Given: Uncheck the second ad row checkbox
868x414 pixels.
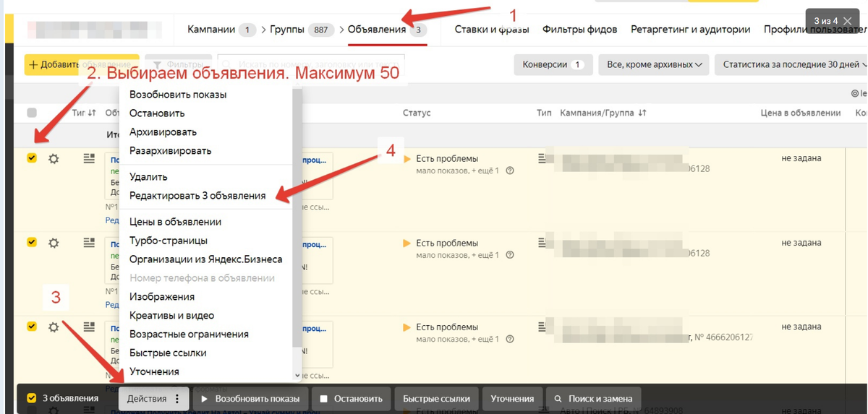Looking at the screenshot, I should [31, 242].
